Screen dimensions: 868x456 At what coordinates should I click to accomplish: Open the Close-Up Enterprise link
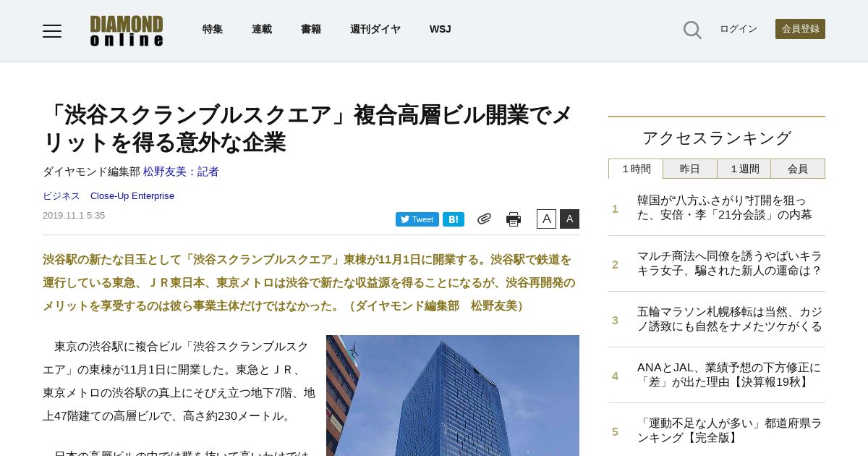pos(132,196)
